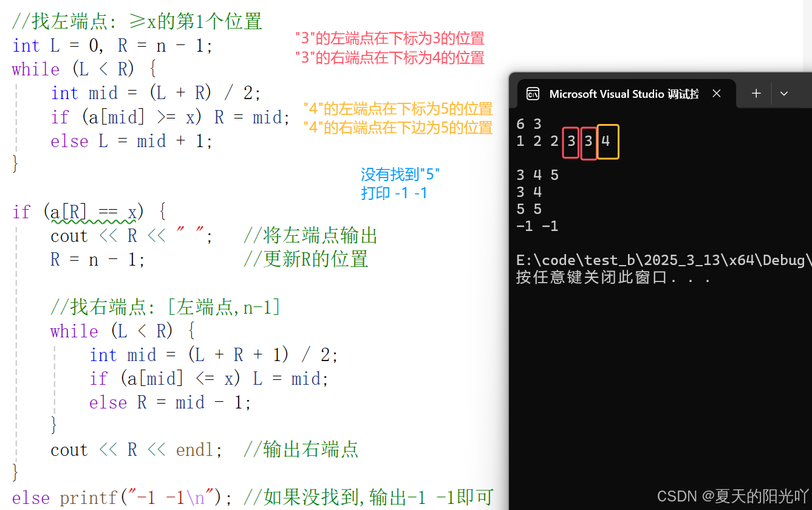Click the comment //找左端点: ≥x的第1个位置

tap(137, 22)
